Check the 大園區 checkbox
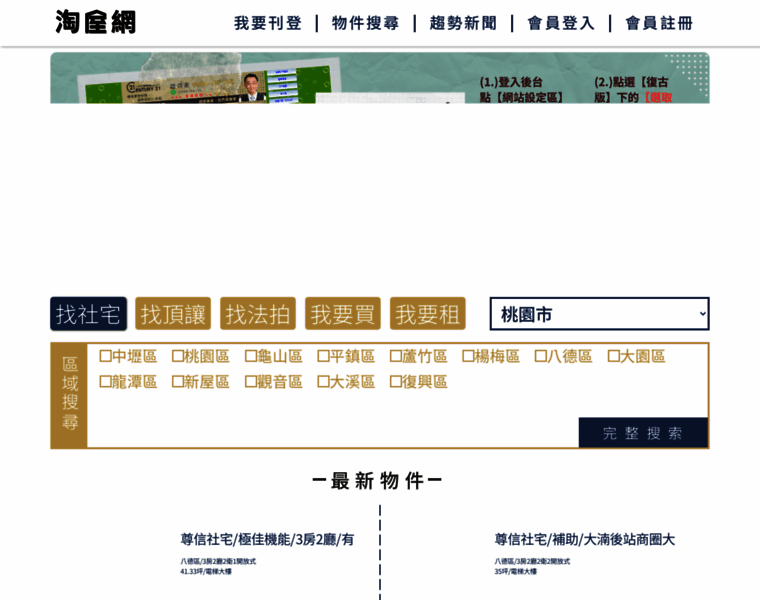760x600 pixels. coord(614,356)
